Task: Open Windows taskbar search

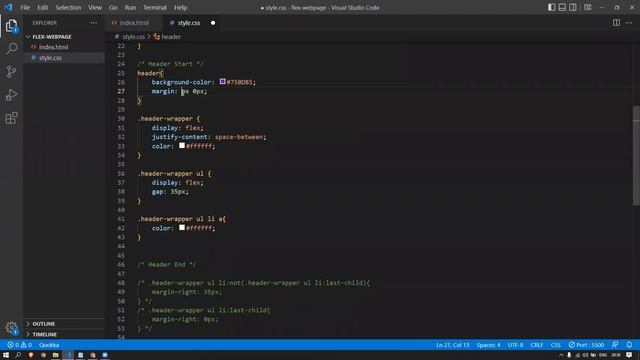Action: point(18,355)
